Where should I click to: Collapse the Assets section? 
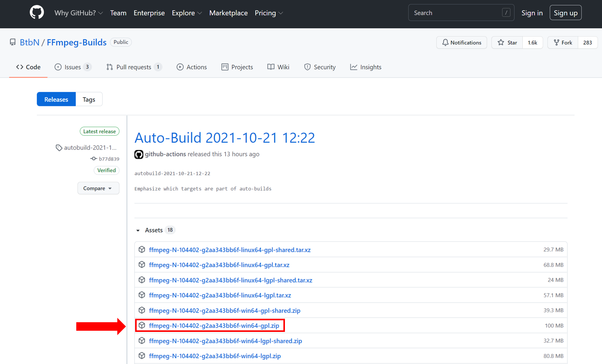click(x=138, y=230)
